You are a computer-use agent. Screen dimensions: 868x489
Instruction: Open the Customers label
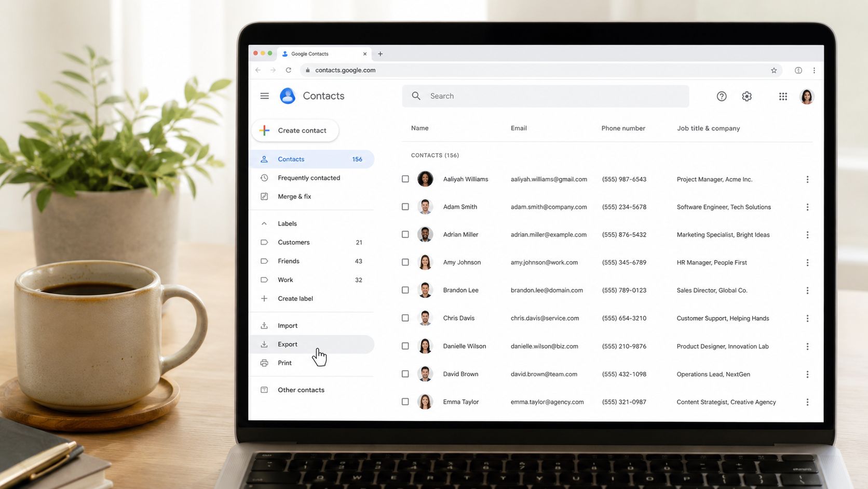312,242
